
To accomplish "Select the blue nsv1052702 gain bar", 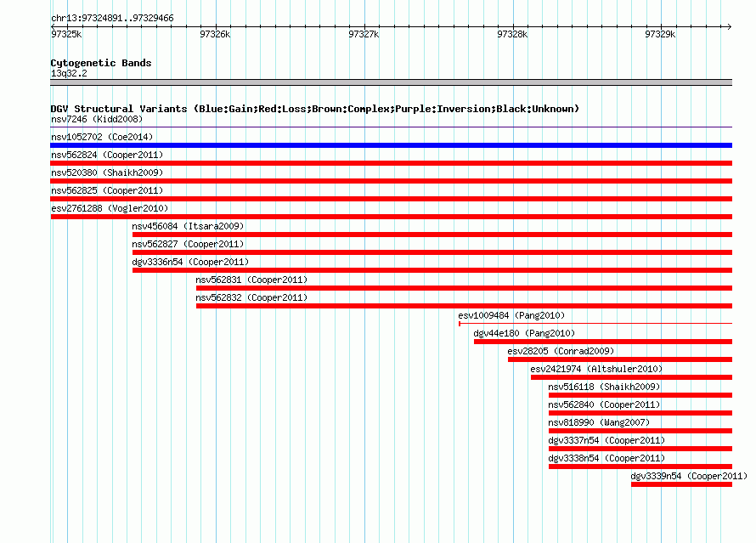I will [391, 145].
